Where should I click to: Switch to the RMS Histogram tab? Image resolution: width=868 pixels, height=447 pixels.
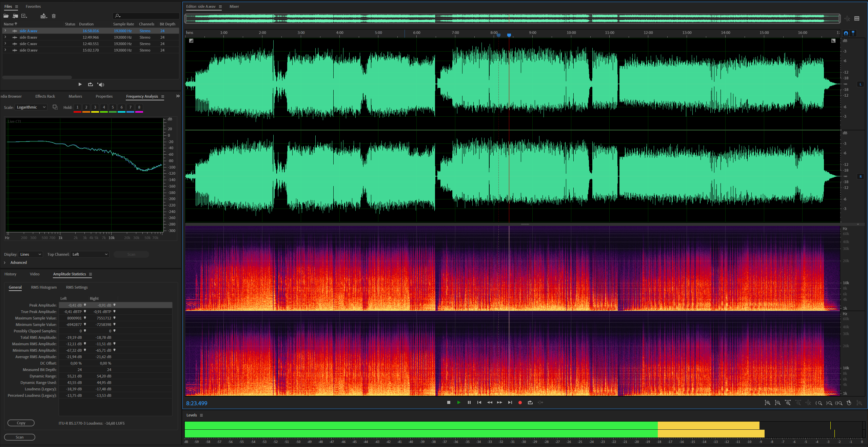point(44,287)
